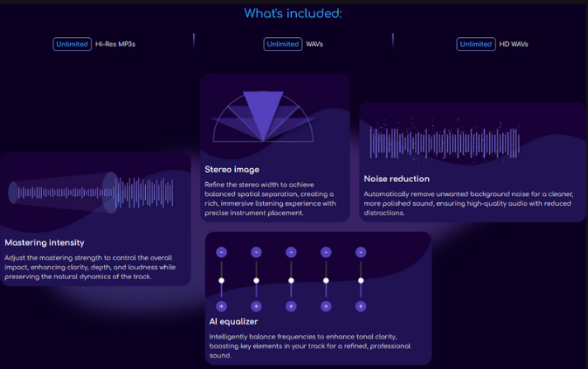Click the Unlimited badge beside WAVs
The image size is (588, 369).
tap(283, 44)
